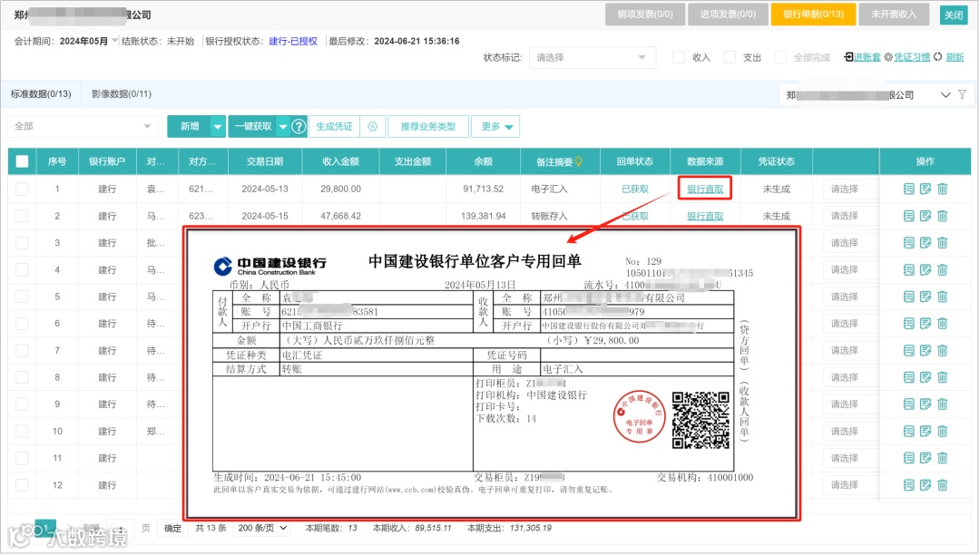This screenshot has width=980, height=555.
Task: Switch to 销项发票(0/0) tab
Action: [645, 14]
